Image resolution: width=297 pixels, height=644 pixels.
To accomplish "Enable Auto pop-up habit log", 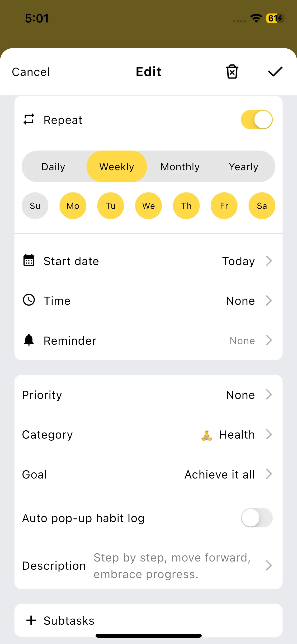I will pos(257,518).
